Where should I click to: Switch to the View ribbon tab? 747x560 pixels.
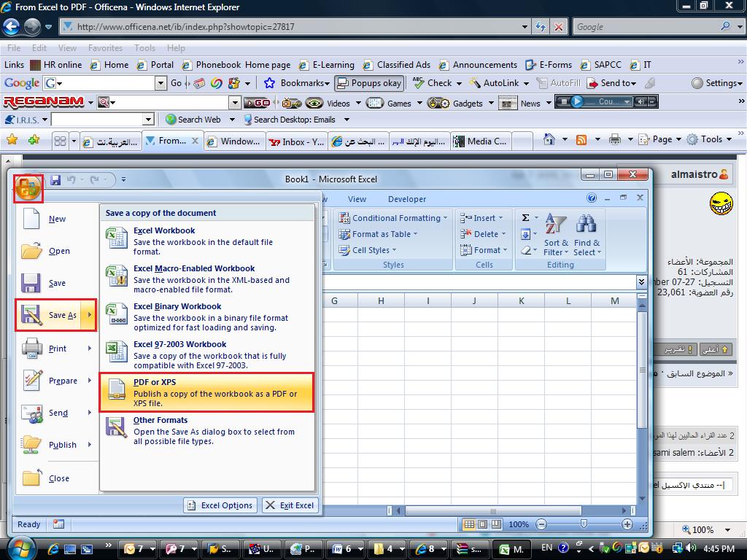coord(357,199)
